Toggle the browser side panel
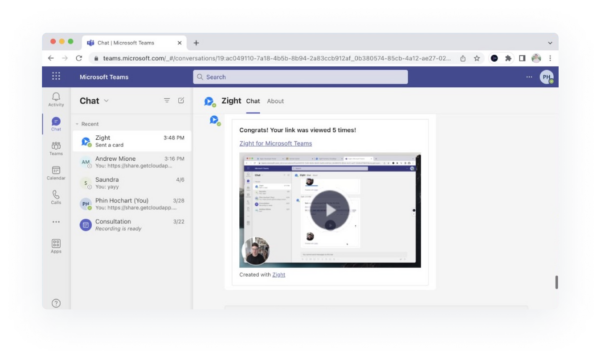The height and width of the screenshot is (360, 600). tap(522, 58)
